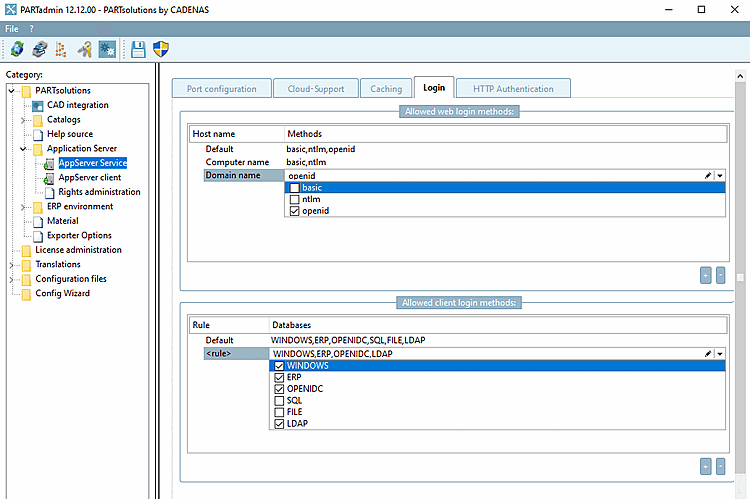Check the SQL database checkbox
This screenshot has height=499, width=750.
tap(279, 400)
